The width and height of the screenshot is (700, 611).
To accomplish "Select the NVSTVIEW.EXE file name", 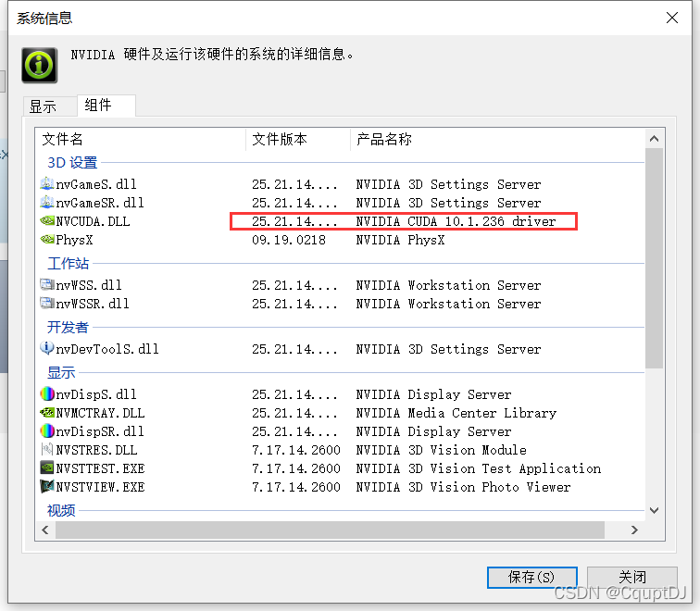I will [100, 486].
